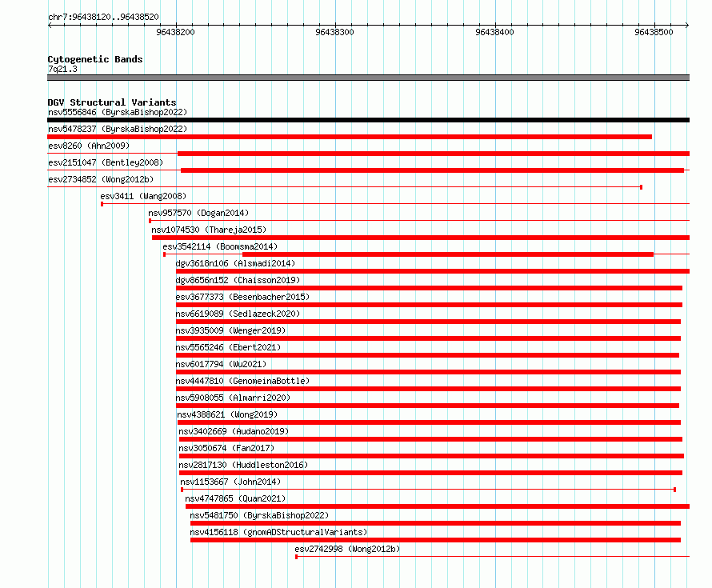This screenshot has width=712, height=588.
Task: Open dgv3618n106 (Alsmadi2014) variant
Action: 235,263
